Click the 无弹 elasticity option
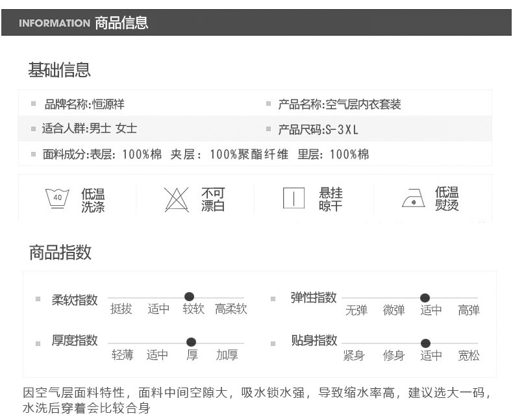 coord(357,310)
